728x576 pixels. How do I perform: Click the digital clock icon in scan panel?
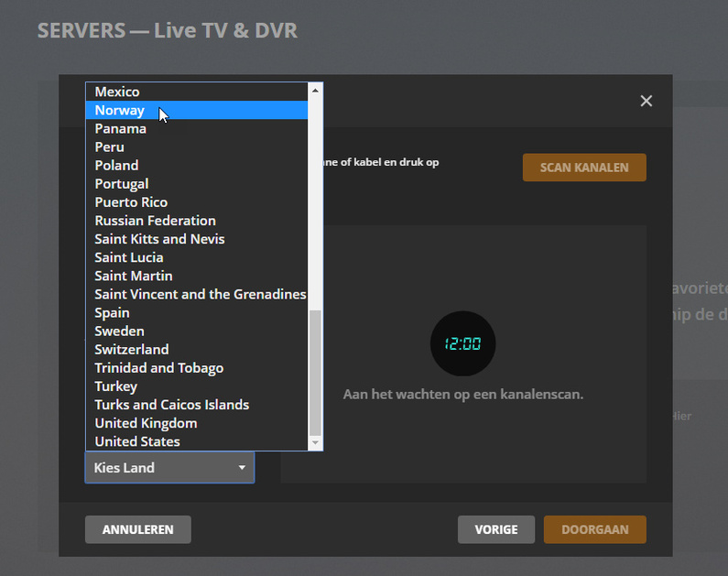462,343
